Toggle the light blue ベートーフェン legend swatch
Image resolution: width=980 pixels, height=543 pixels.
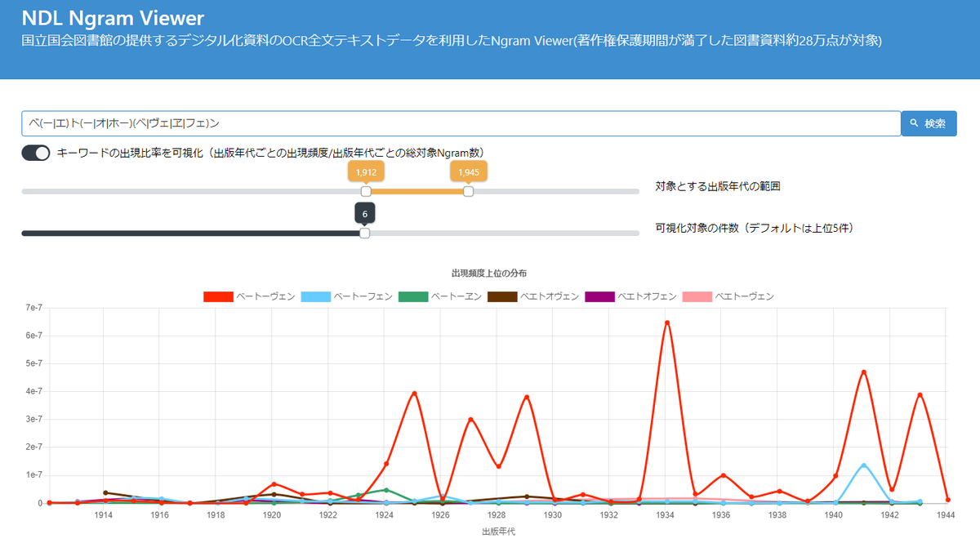pyautogui.click(x=315, y=296)
